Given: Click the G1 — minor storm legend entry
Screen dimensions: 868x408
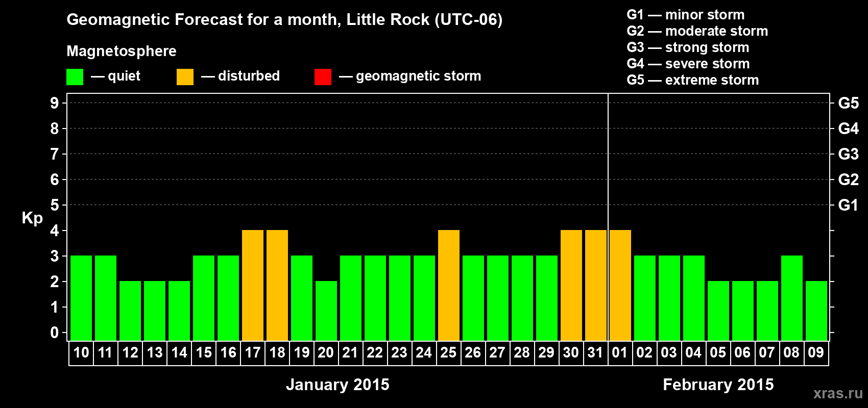Looking at the screenshot, I should 686,15.
